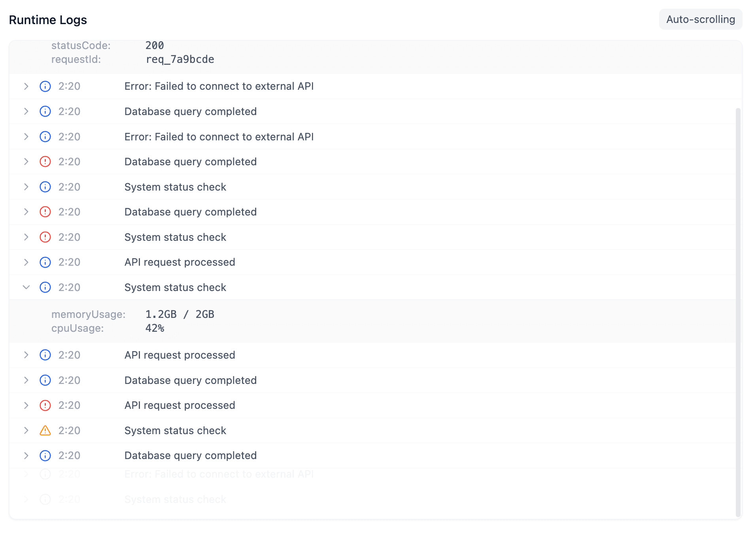Click the logs panel vertical scrollbar
Viewport: 756px width, 533px height.
(738, 312)
